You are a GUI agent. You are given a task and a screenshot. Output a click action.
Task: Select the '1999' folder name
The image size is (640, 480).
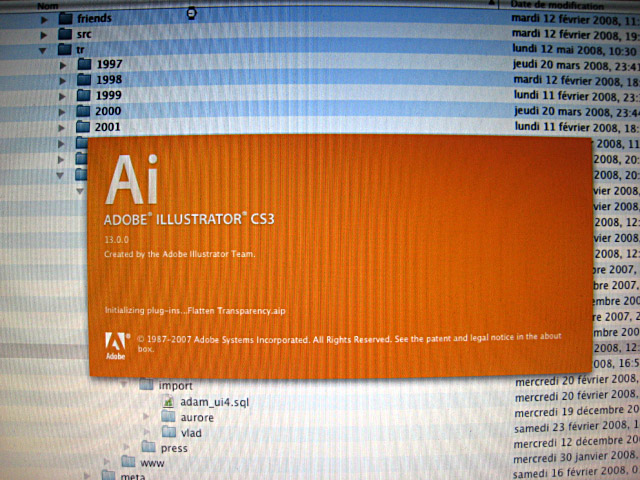(108, 96)
